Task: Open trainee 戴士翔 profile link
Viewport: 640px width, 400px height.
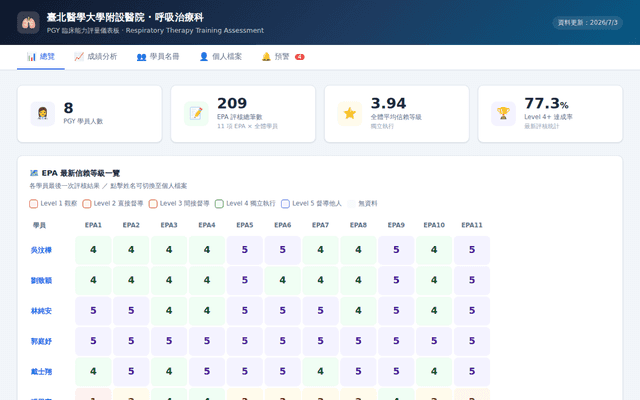Action: (x=41, y=372)
